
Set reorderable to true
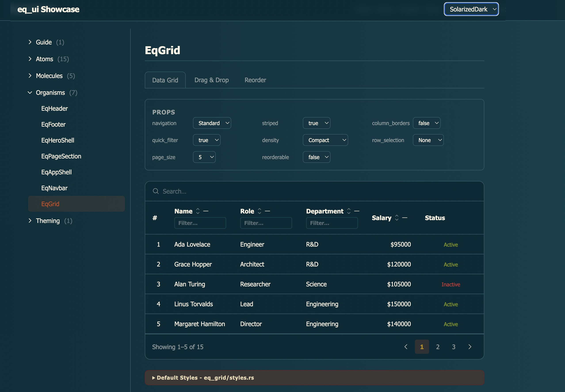tap(316, 157)
